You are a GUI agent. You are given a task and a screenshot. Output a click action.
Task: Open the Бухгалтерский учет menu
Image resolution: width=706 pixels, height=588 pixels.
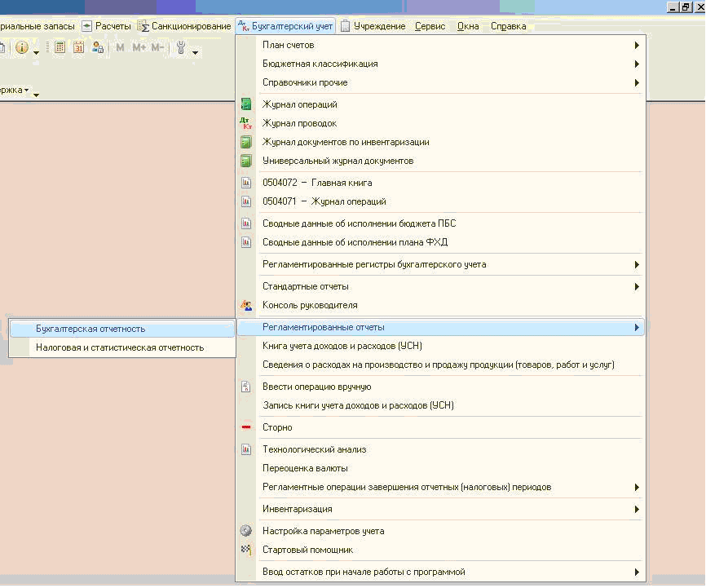pyautogui.click(x=285, y=26)
